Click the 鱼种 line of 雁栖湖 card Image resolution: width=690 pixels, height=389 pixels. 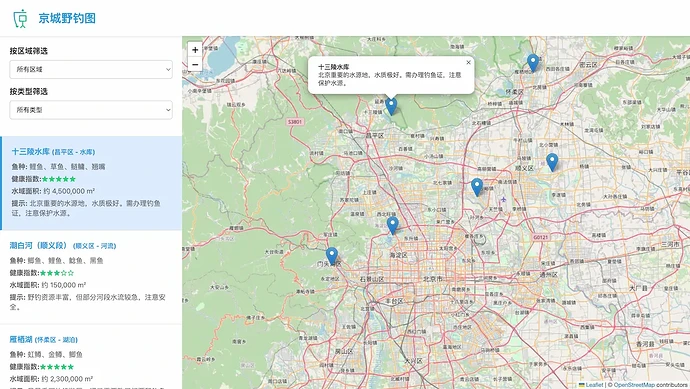point(46,354)
